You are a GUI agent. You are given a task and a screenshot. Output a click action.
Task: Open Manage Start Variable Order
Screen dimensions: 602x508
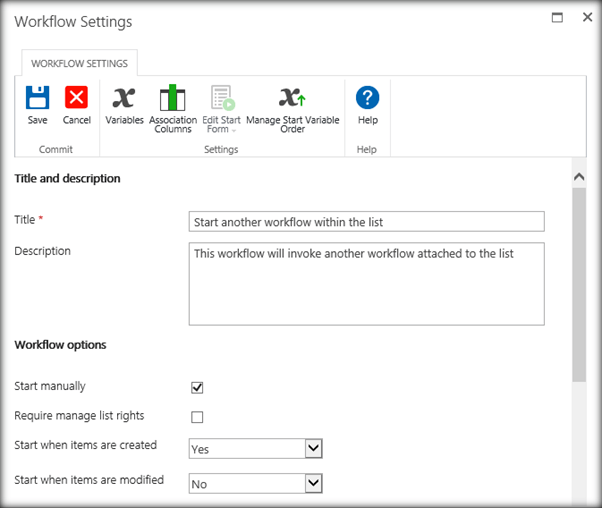[292, 97]
